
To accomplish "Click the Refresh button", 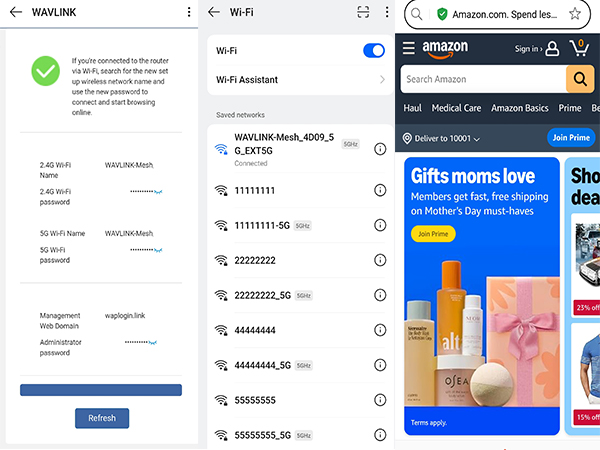I will pos(102,418).
